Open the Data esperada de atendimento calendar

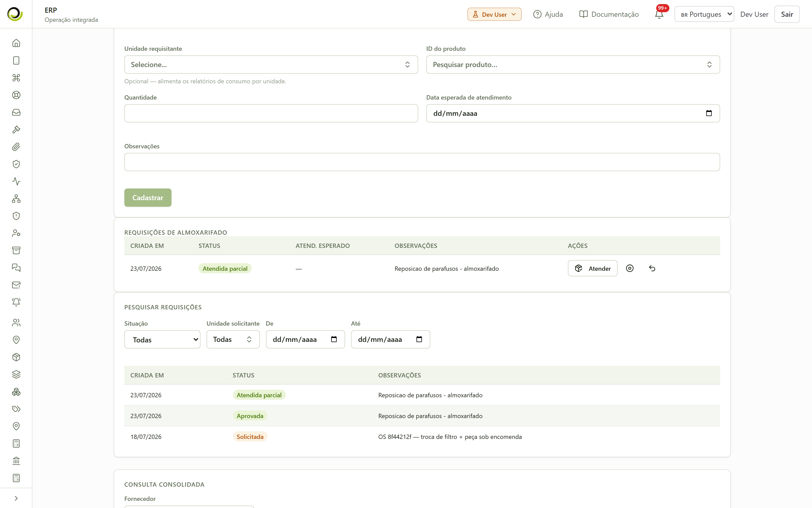pos(709,113)
